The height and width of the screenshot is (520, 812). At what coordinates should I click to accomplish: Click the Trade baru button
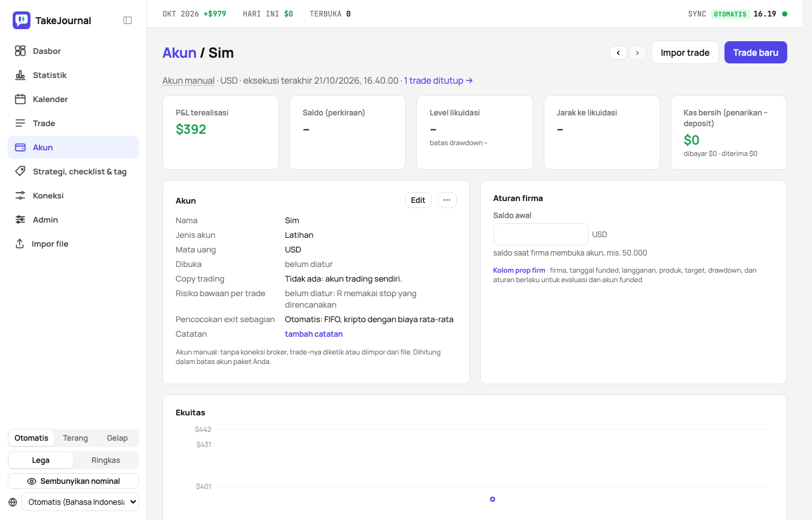click(756, 53)
